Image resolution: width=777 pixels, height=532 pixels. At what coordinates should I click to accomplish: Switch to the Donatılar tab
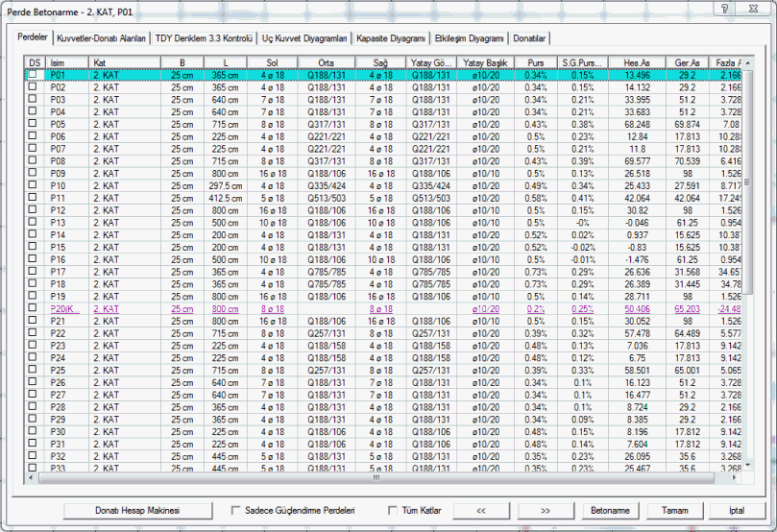(x=529, y=38)
